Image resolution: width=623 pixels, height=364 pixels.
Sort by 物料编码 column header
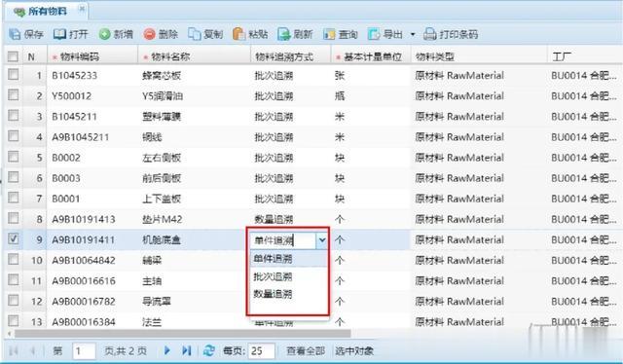pos(92,56)
